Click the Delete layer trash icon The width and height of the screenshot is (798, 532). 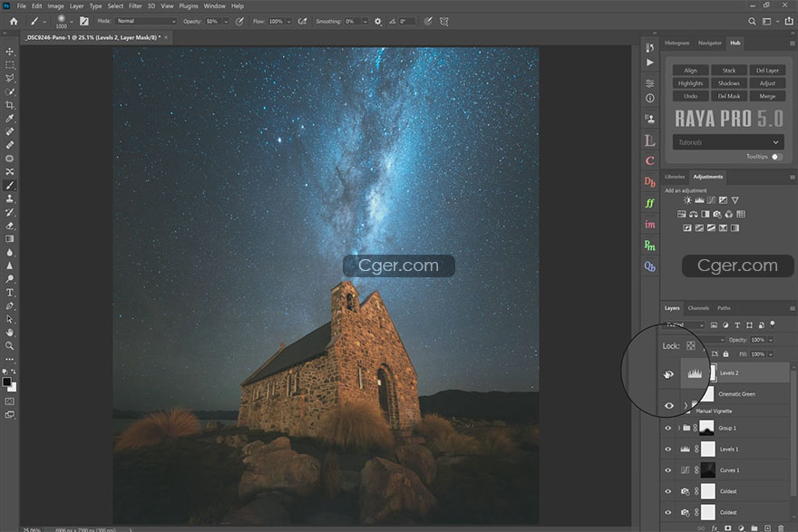pos(781,528)
